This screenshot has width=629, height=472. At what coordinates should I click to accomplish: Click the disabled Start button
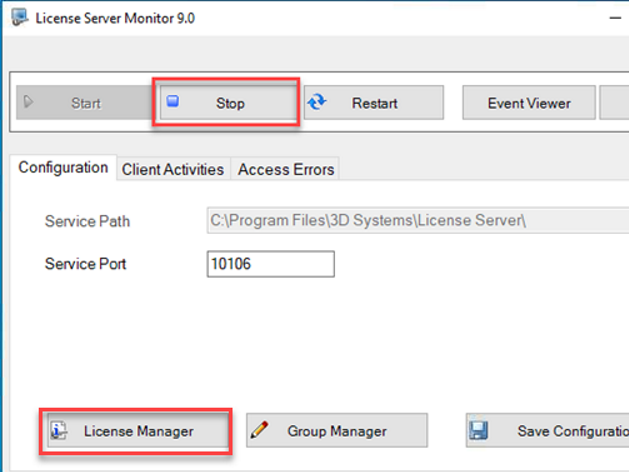[x=84, y=103]
